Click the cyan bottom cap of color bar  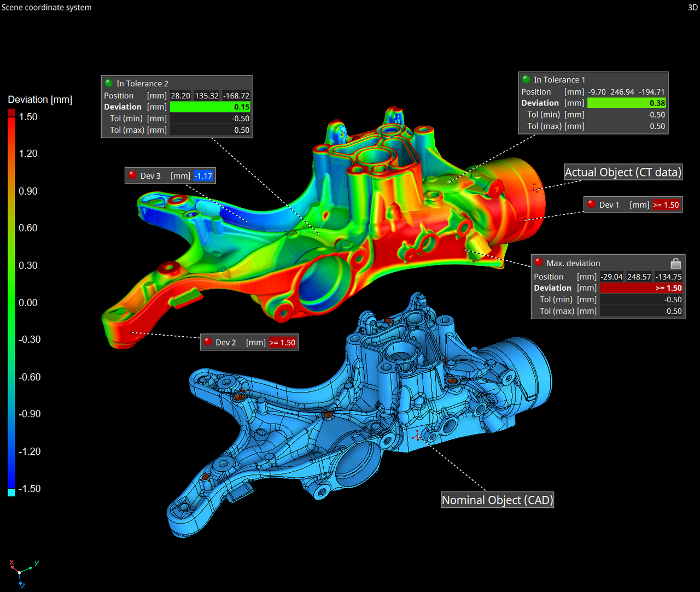click(11, 493)
